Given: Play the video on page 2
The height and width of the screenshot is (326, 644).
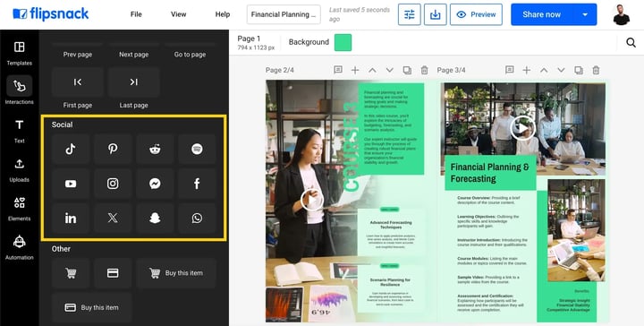Looking at the screenshot, I should pos(312,201).
